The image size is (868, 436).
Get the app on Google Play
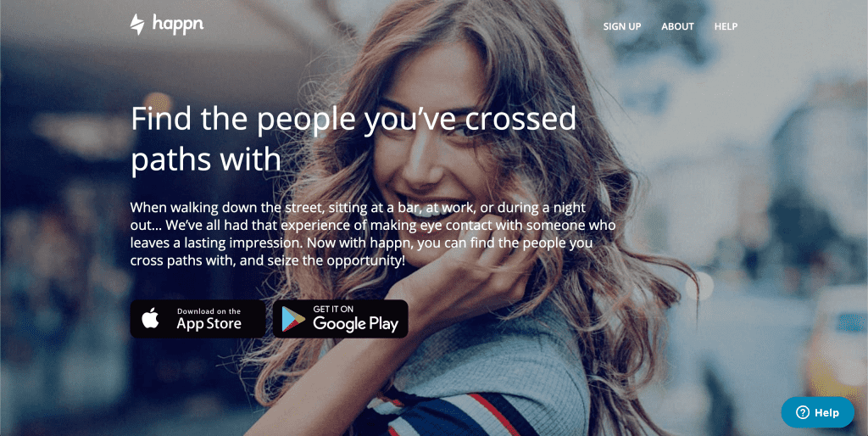341,319
